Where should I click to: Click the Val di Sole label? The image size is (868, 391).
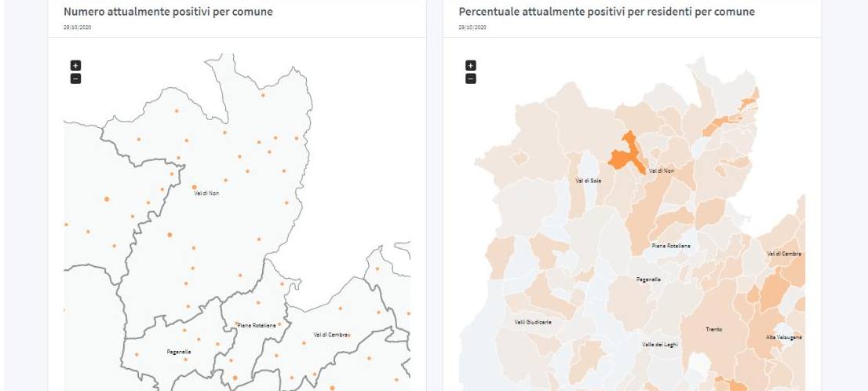click(588, 181)
